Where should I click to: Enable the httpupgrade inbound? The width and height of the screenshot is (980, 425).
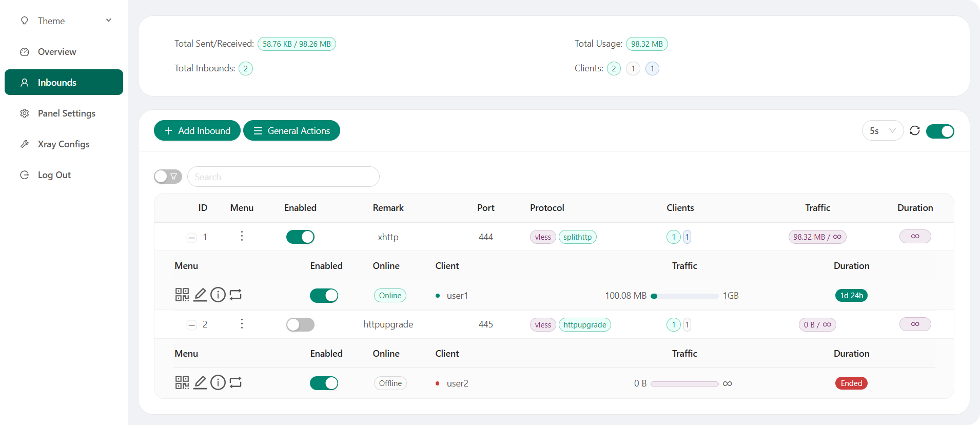300,324
